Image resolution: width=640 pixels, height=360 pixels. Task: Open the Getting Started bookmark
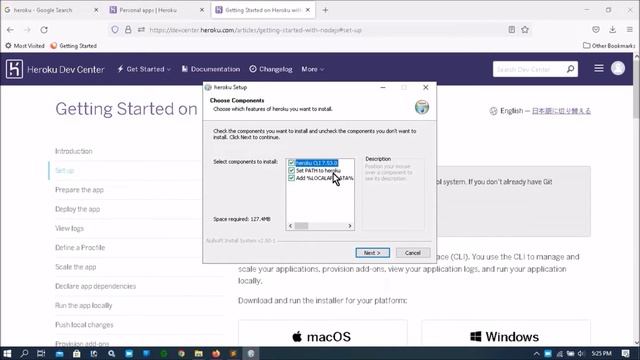point(73,46)
